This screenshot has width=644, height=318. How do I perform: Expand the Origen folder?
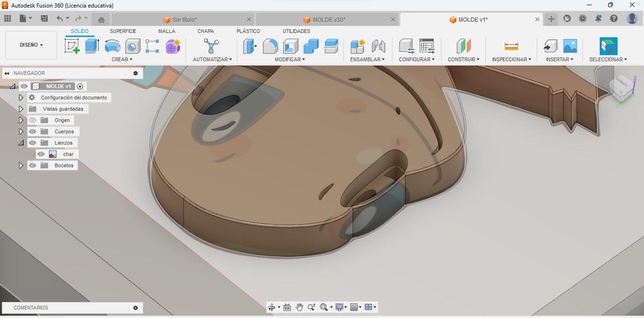[x=21, y=120]
